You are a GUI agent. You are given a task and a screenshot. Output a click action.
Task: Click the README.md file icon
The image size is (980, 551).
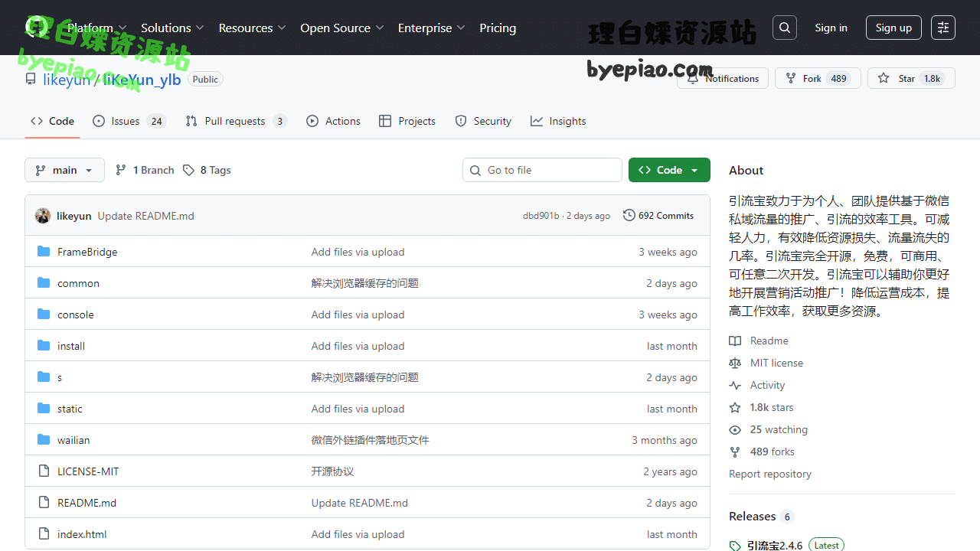point(44,503)
